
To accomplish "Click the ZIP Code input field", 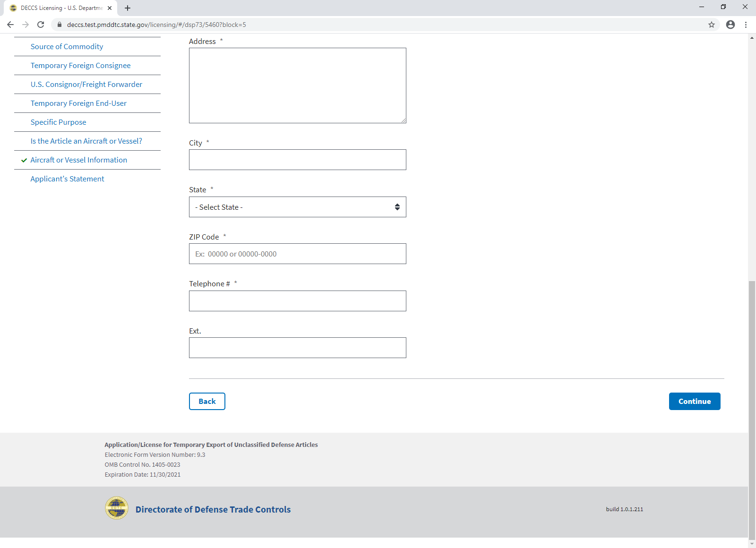I will pyautogui.click(x=298, y=254).
